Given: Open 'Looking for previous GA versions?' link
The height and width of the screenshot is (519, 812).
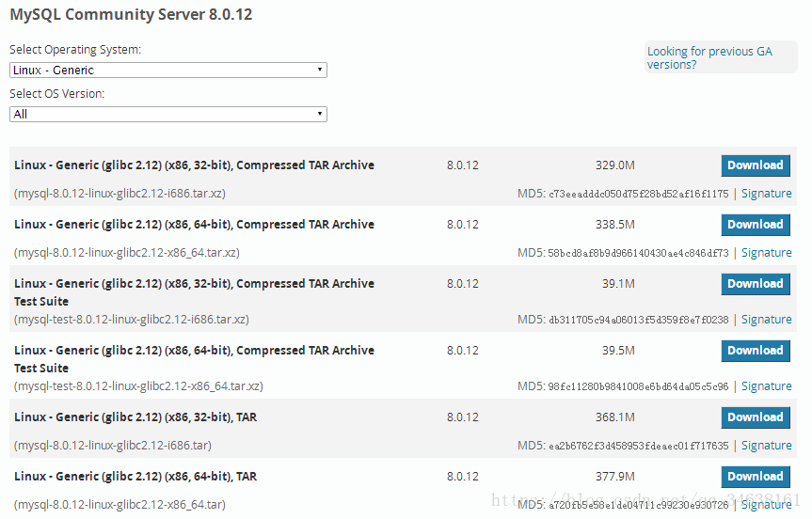Looking at the screenshot, I should 709,57.
